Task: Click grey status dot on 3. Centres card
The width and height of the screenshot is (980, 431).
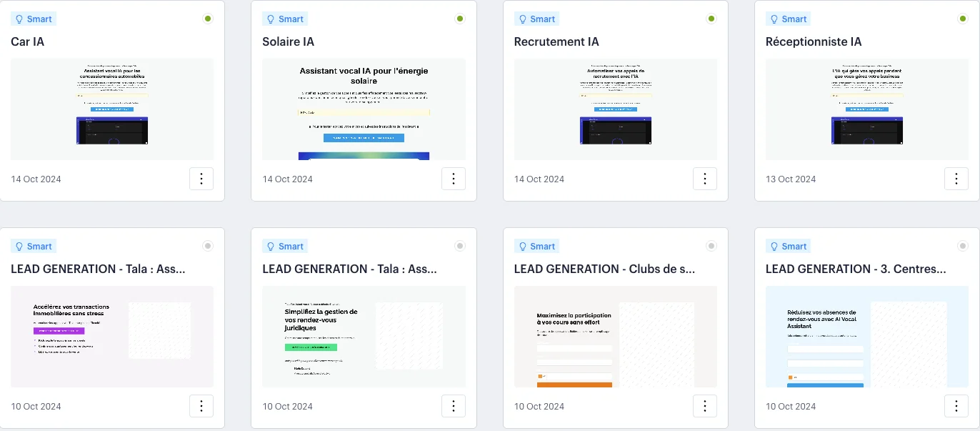Action: point(963,246)
